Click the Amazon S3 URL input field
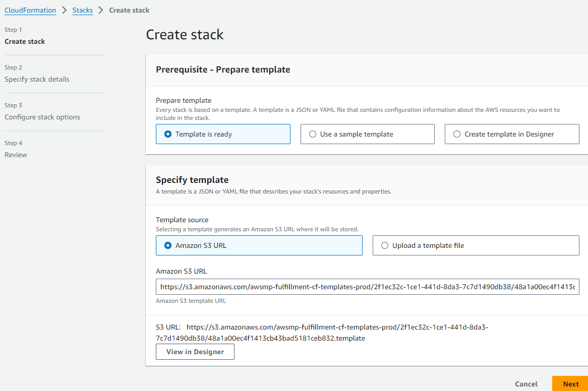Viewport: 588px width, 391px height. coord(368,287)
